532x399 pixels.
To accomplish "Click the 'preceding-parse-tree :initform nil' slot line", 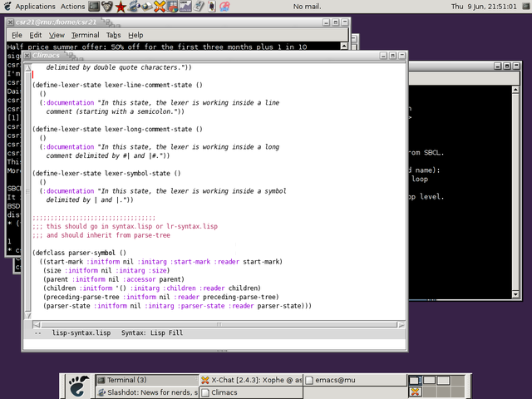I will 160,297.
